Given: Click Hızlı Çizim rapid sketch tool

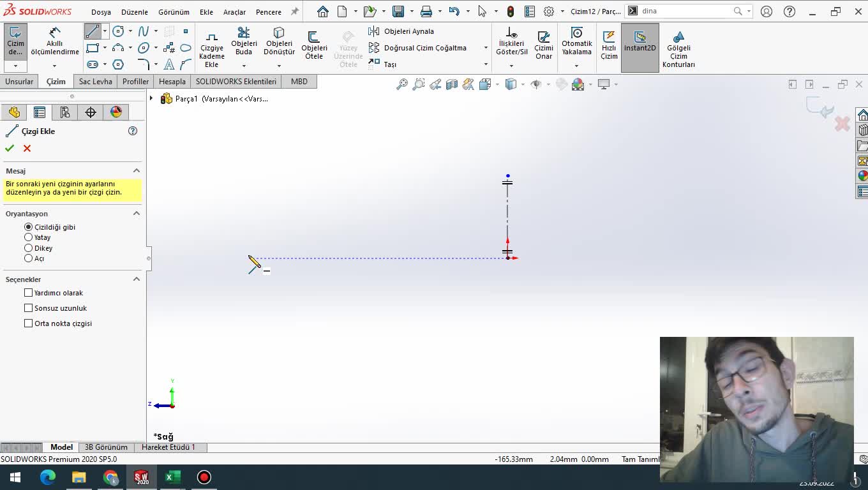Looking at the screenshot, I should [x=609, y=46].
